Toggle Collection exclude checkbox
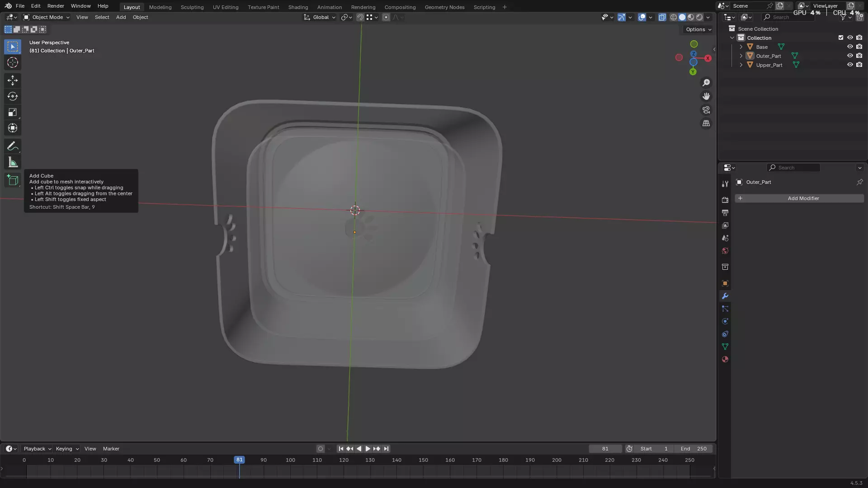 (841, 38)
